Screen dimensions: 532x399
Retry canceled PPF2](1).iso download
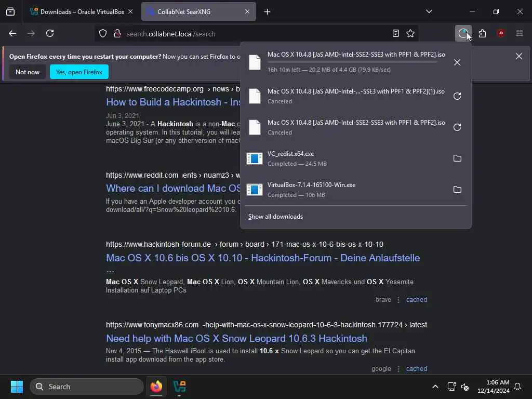click(x=457, y=96)
